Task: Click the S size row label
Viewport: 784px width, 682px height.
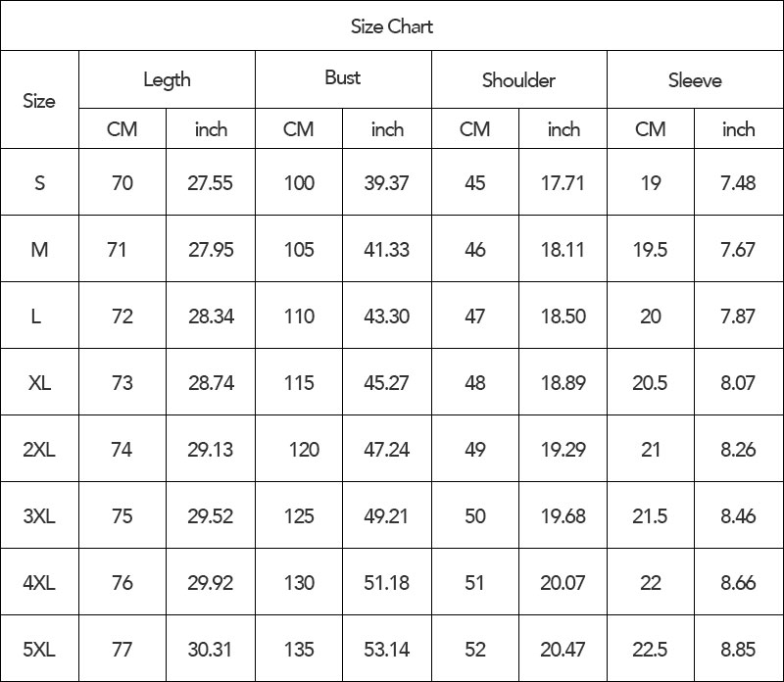Action: 39,182
